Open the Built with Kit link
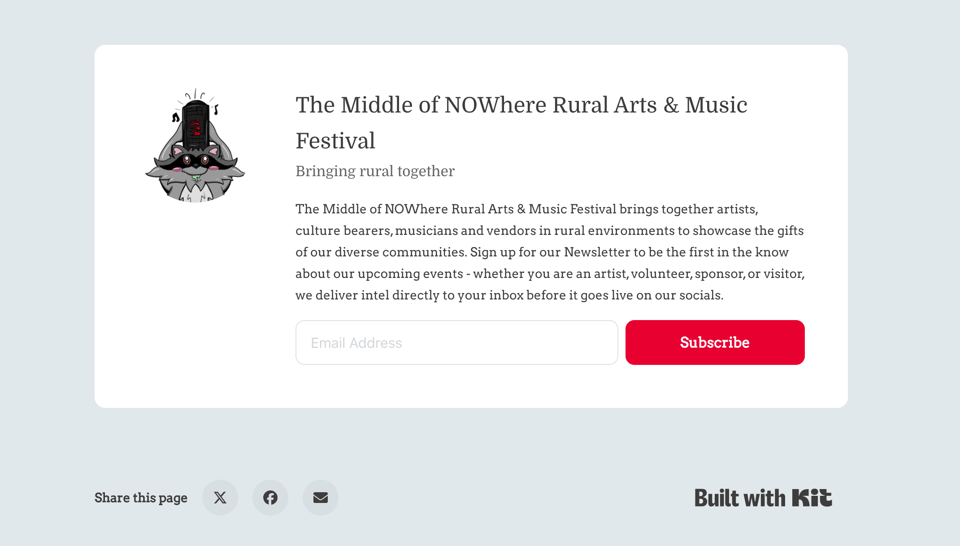The width and height of the screenshot is (960, 546). coord(763,497)
